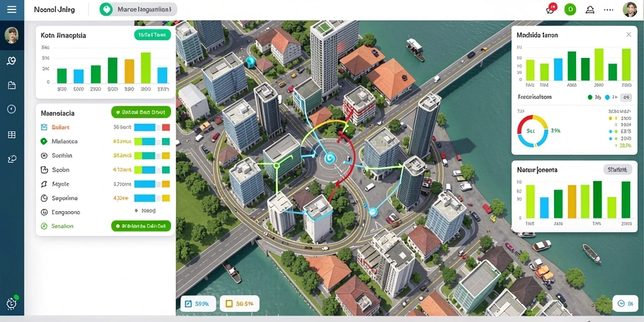Viewport: 644px width, 322px height.
Task: Open the hamburger menu in the sidebar
Action: pos(12,9)
